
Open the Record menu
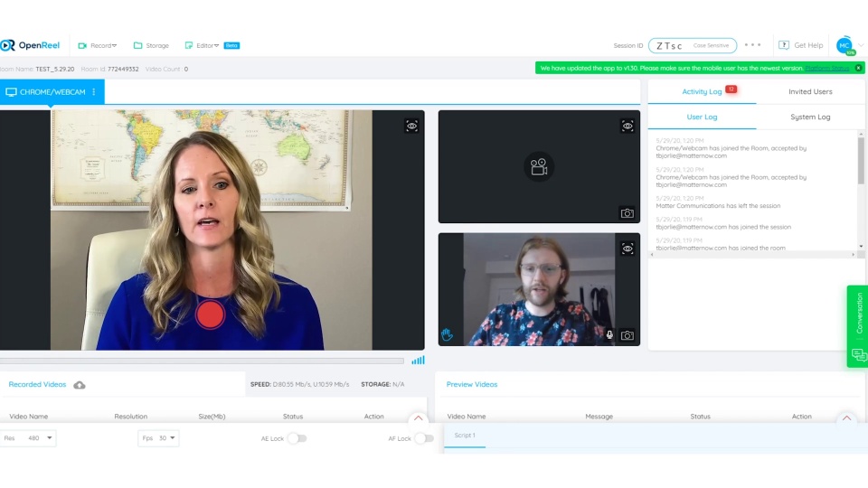98,45
